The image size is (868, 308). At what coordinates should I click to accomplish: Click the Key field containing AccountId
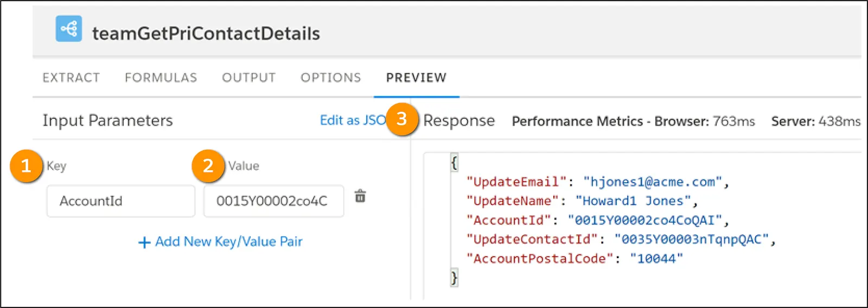[x=121, y=201]
